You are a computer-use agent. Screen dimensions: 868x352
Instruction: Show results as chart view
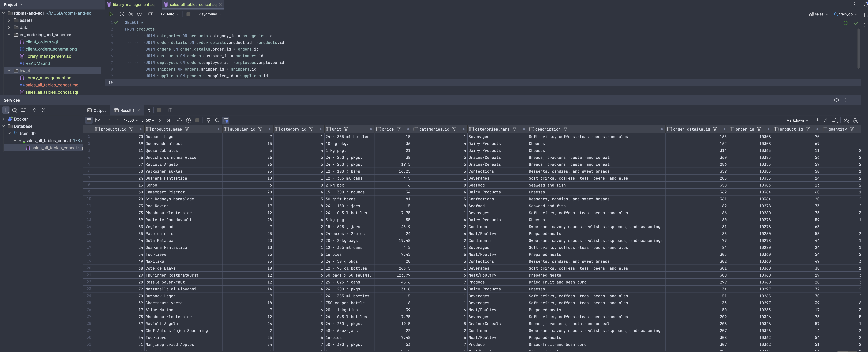pyautogui.click(x=98, y=120)
